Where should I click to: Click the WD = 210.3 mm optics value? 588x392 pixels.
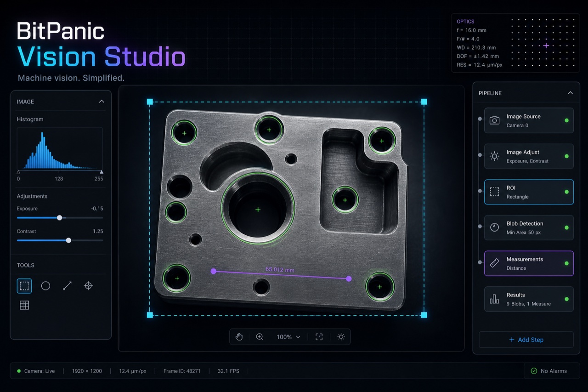pos(476,48)
